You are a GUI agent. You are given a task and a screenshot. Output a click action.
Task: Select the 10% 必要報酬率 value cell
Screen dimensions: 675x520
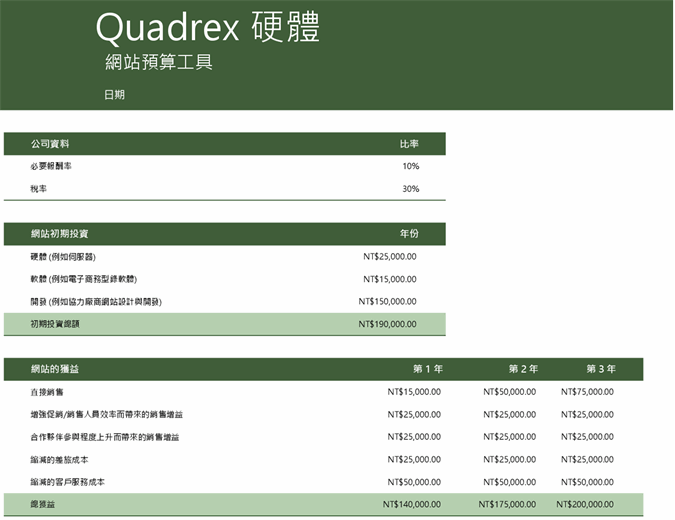(x=410, y=166)
